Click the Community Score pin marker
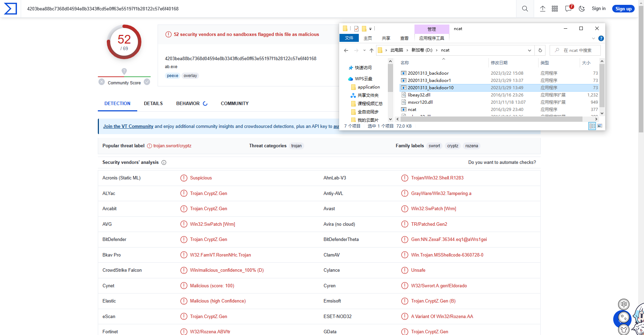The height and width of the screenshot is (335, 644). (x=124, y=71)
